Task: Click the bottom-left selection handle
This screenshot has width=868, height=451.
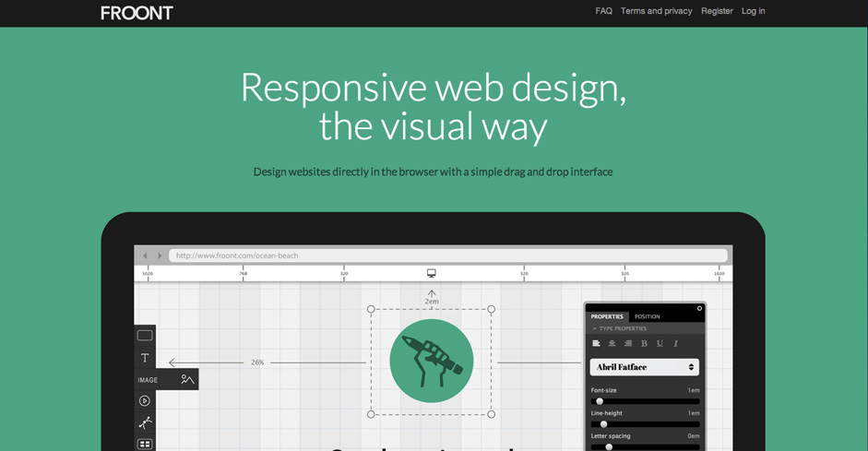Action: pyautogui.click(x=371, y=414)
